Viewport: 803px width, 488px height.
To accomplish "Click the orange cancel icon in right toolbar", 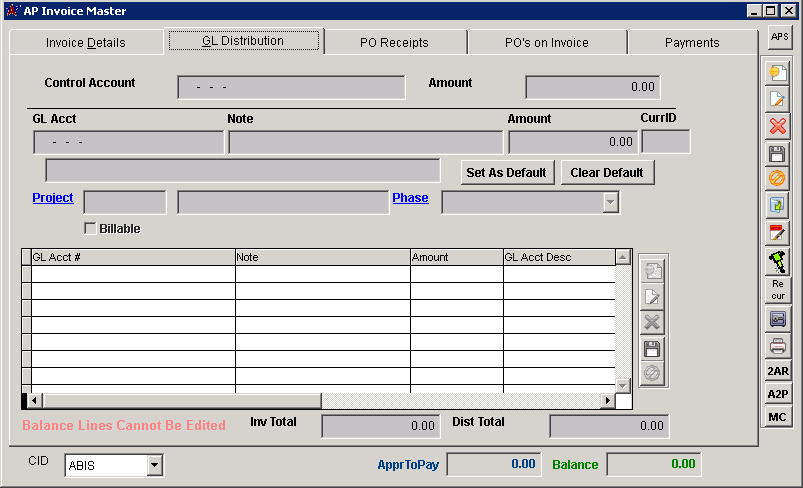I will coord(778,179).
